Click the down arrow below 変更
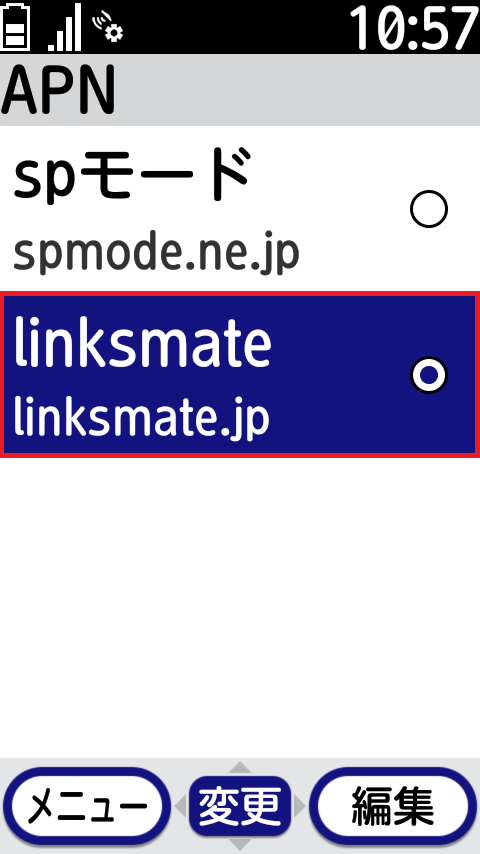The image size is (480, 854). pos(240,844)
